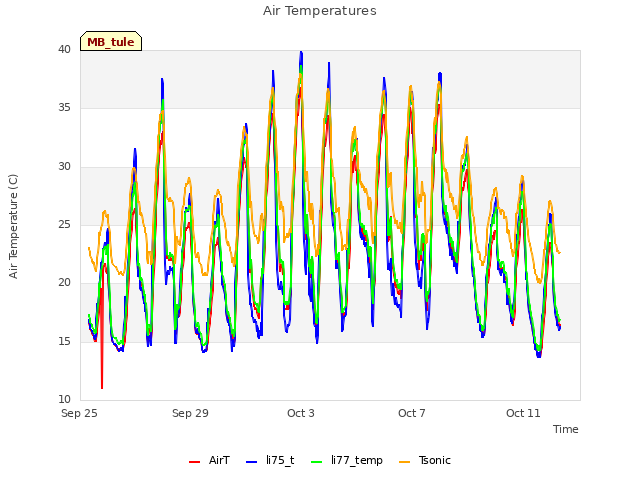This screenshot has width=640, height=480.
Task: Click the AirT legend entry
Action: point(209,460)
